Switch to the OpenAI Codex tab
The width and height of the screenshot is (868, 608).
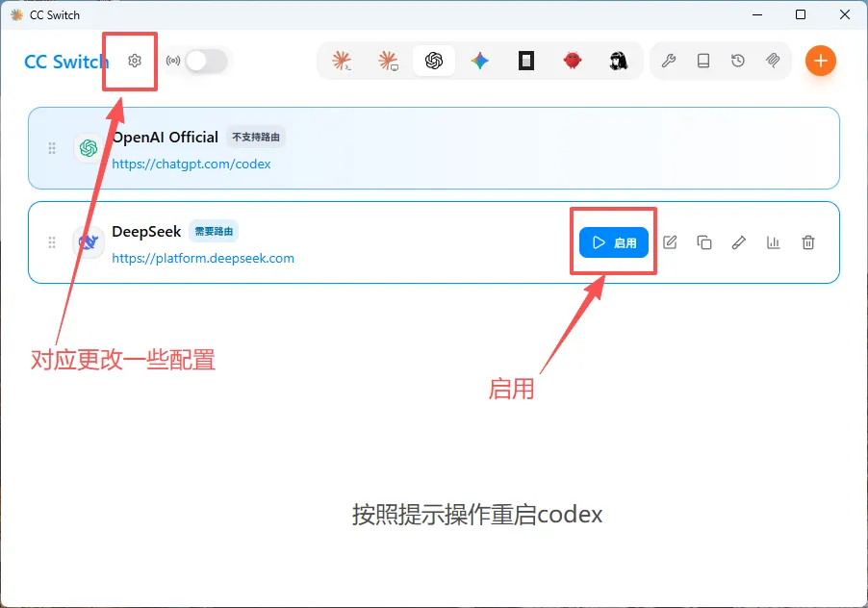[x=434, y=61]
